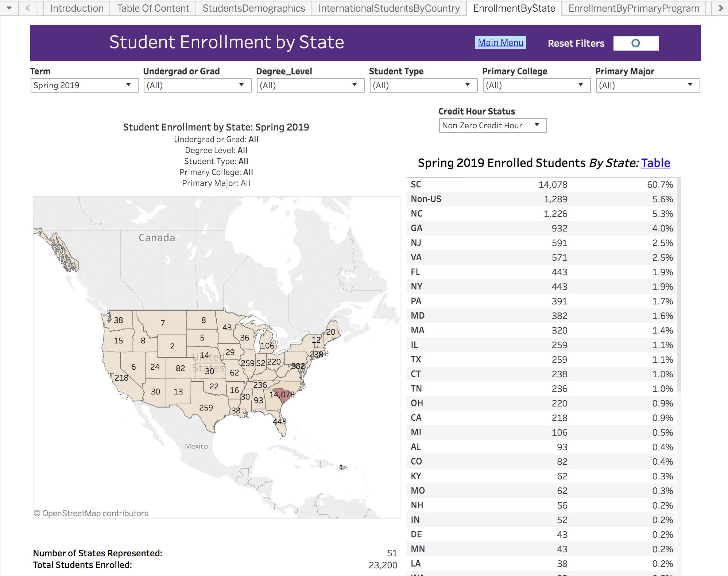Click Number of States value 51
Viewport: 728px width, 576px height.
click(x=392, y=553)
